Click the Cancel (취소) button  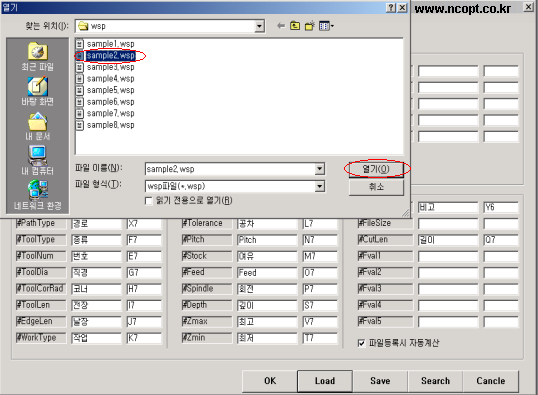[376, 187]
